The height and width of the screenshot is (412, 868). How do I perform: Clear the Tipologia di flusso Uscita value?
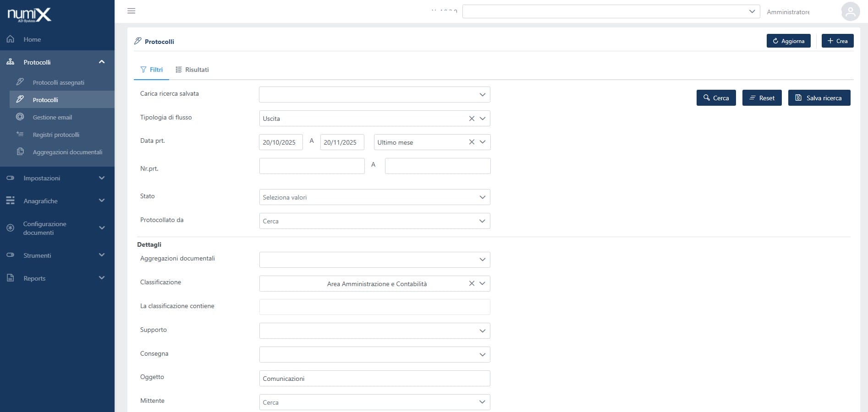pyautogui.click(x=472, y=119)
